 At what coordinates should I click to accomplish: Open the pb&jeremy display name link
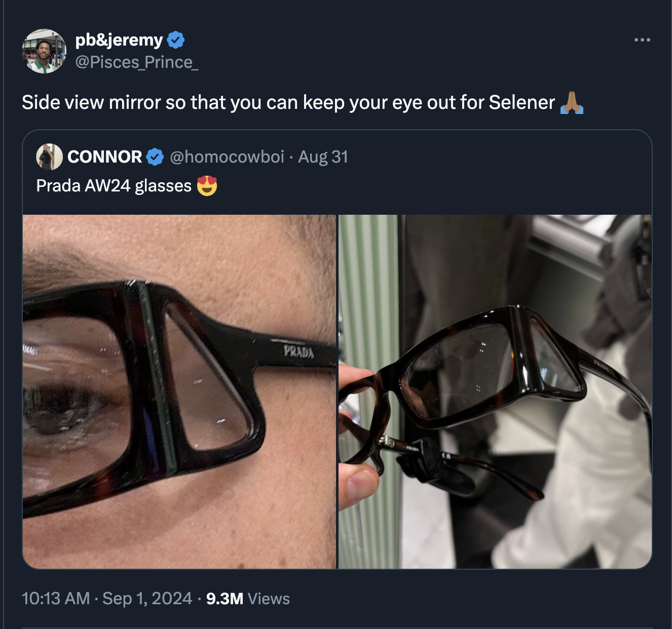tap(119, 40)
